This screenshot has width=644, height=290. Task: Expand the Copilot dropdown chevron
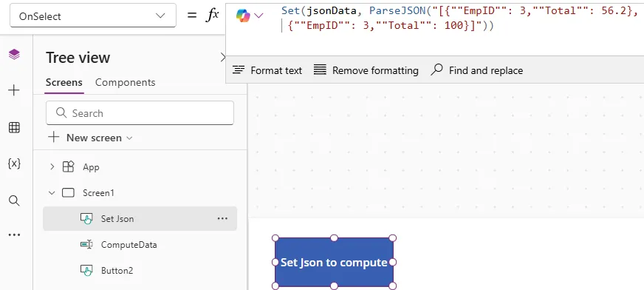(x=258, y=16)
